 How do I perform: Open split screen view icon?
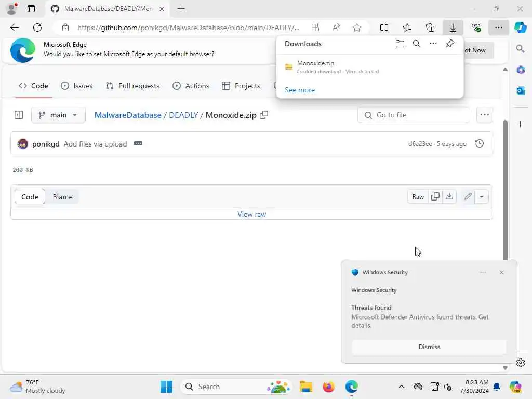pos(384,28)
